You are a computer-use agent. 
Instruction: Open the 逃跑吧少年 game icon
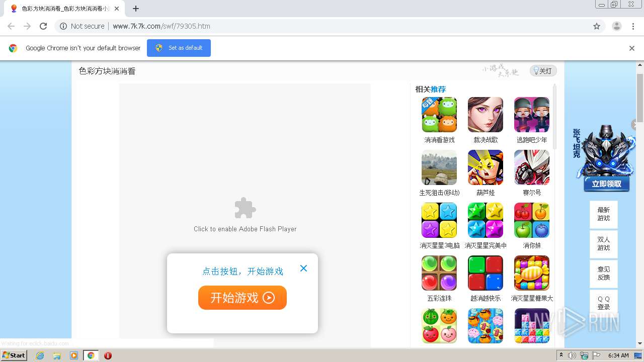point(532,115)
